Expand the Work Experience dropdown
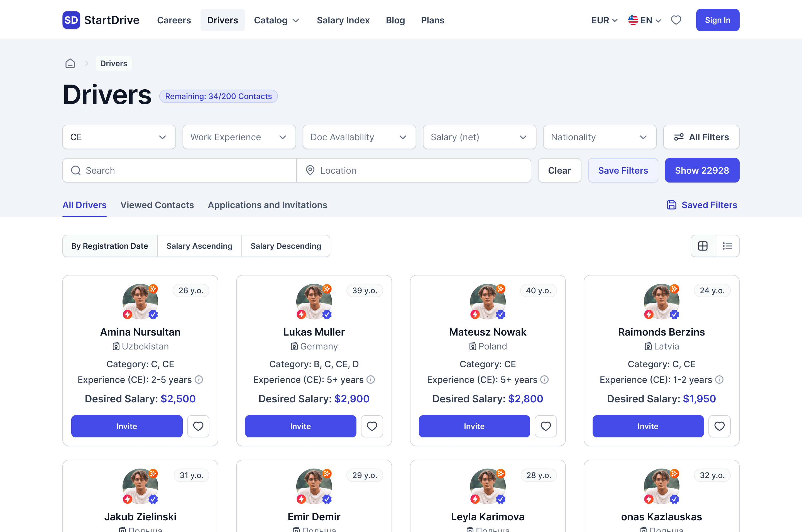802x532 pixels. (239, 137)
